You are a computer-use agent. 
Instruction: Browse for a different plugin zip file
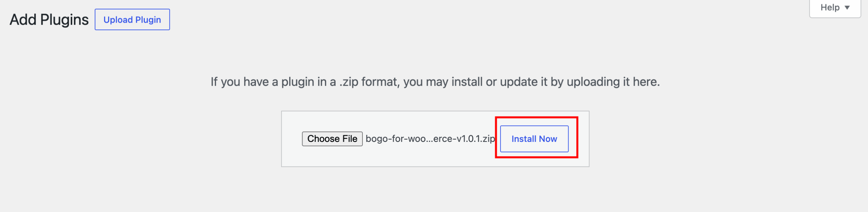pos(332,139)
